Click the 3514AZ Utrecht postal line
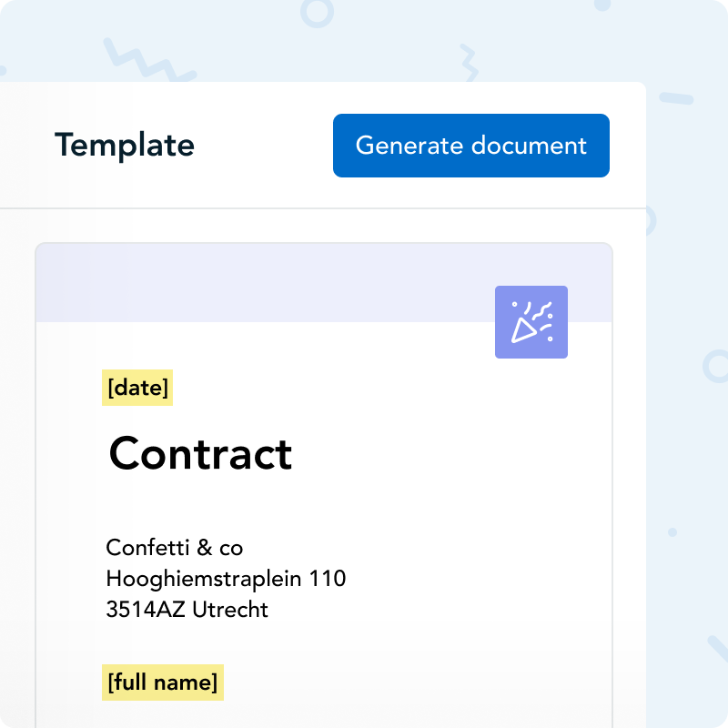The height and width of the screenshot is (728, 728). point(187,609)
